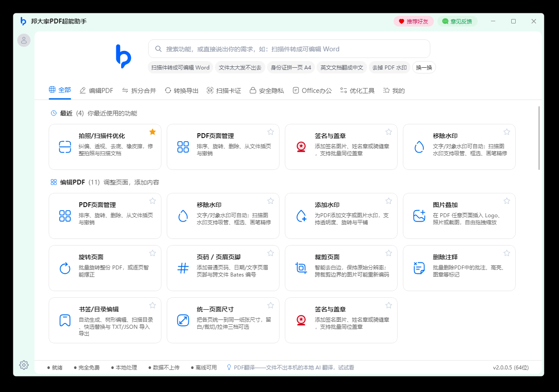Viewport: 559px width, 392px height.
Task: Favorite the 统一页面尺寸 card with its star
Action: (x=271, y=305)
